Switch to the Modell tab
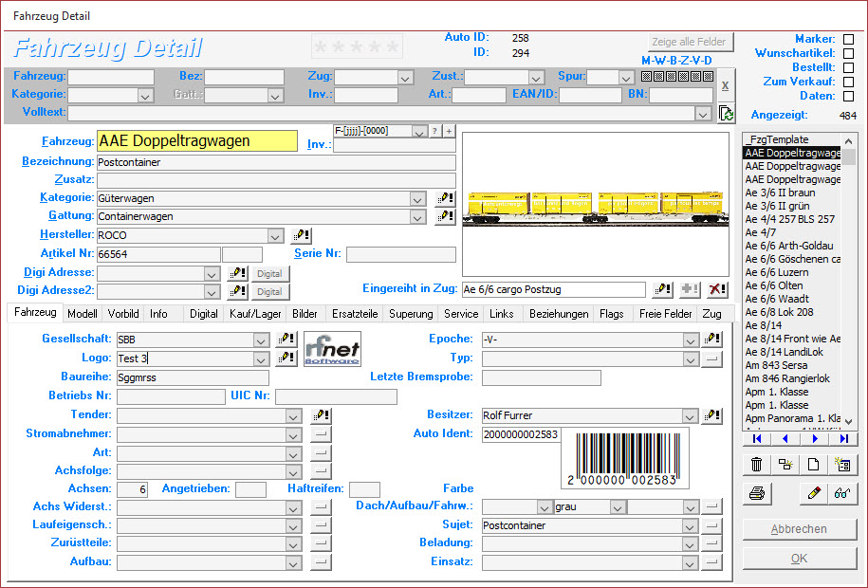Screen dimensions: 868x588 coord(83,314)
